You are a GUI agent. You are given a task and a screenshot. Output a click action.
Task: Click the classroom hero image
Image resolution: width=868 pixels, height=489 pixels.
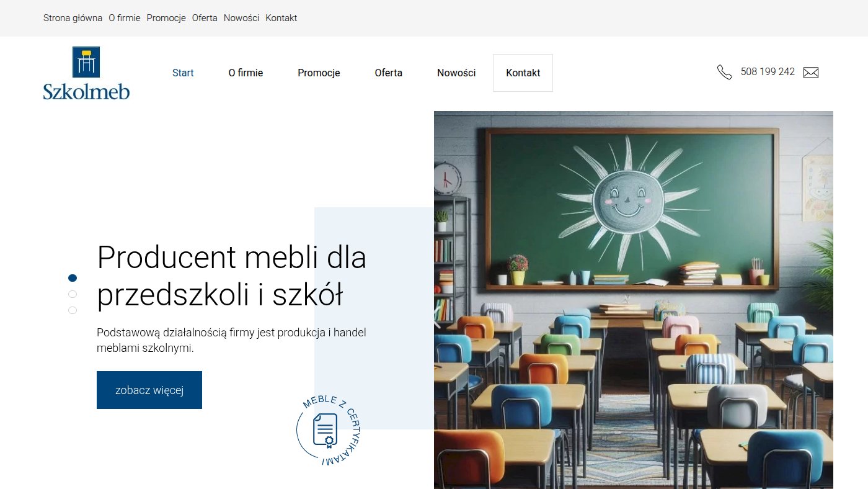[x=633, y=300]
